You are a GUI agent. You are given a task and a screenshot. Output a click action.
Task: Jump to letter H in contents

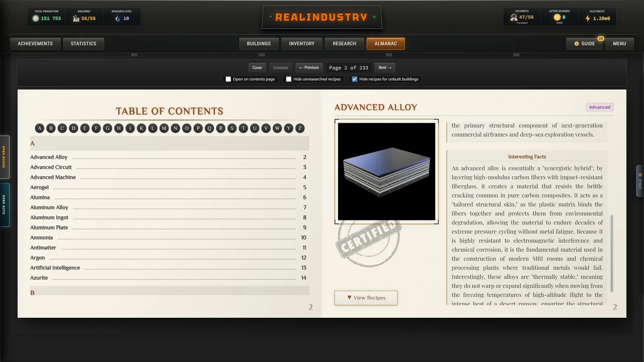tap(119, 128)
